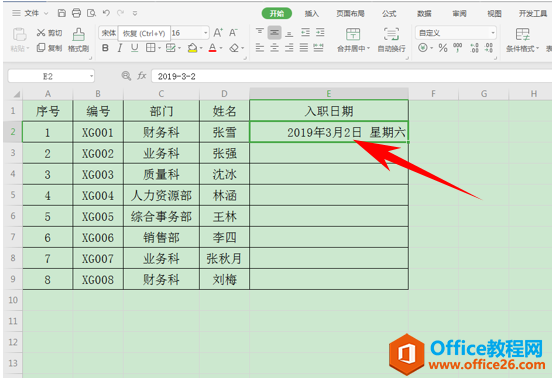This screenshot has width=552, height=382.
Task: Align text right
Action: [289, 48]
